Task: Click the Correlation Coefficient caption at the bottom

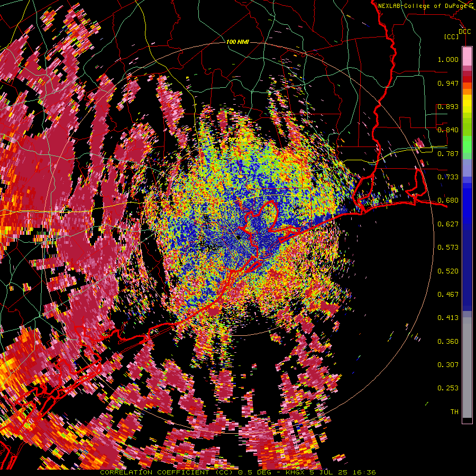Action: pyautogui.click(x=237, y=472)
